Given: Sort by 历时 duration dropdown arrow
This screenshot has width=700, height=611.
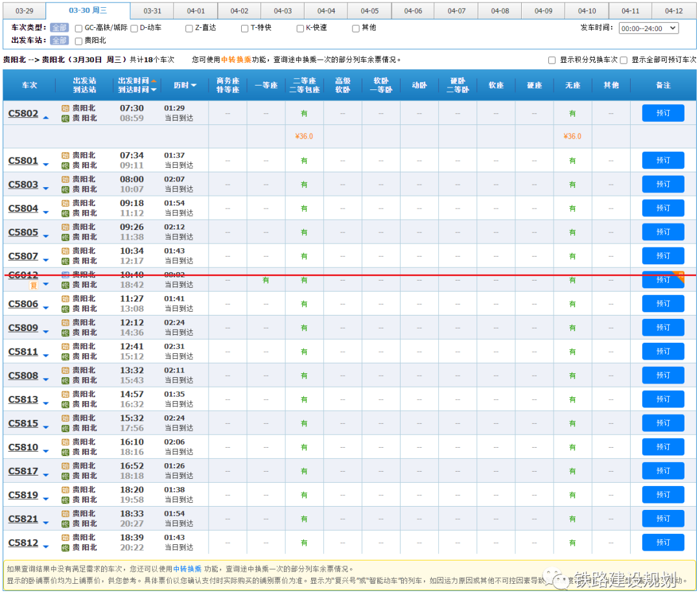Looking at the screenshot, I should pyautogui.click(x=193, y=86).
